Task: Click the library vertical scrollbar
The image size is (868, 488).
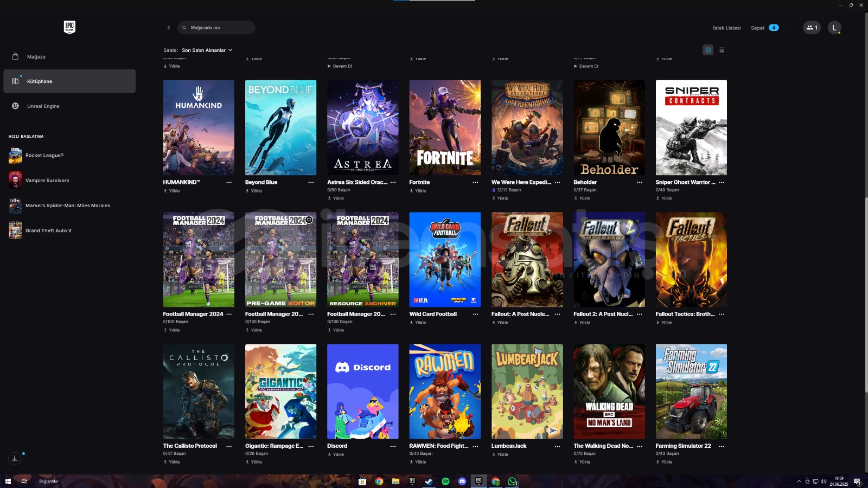Action: (x=866, y=296)
